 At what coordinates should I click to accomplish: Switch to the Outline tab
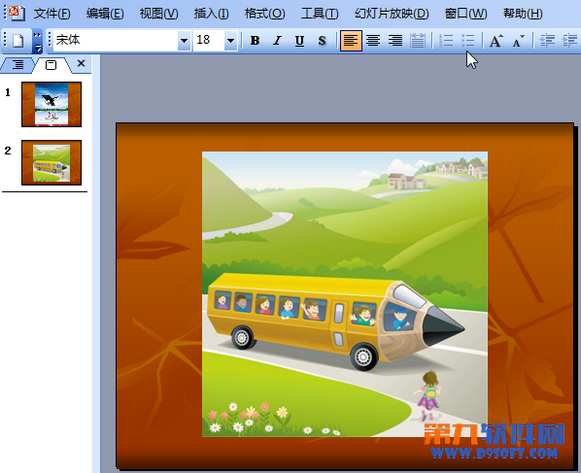pos(17,65)
